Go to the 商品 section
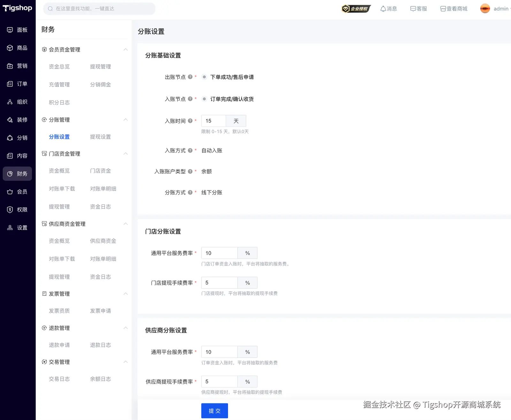 coord(17,48)
